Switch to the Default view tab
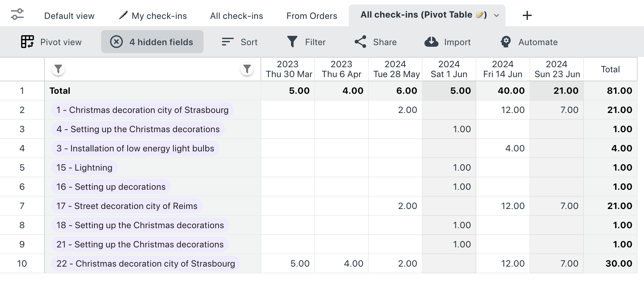The height and width of the screenshot is (281, 644). [x=69, y=16]
